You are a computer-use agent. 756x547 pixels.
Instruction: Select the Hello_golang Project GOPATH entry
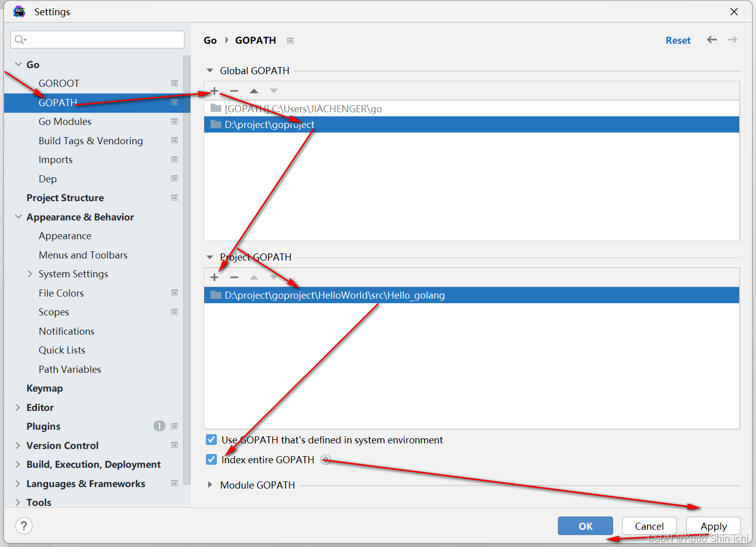coord(471,295)
